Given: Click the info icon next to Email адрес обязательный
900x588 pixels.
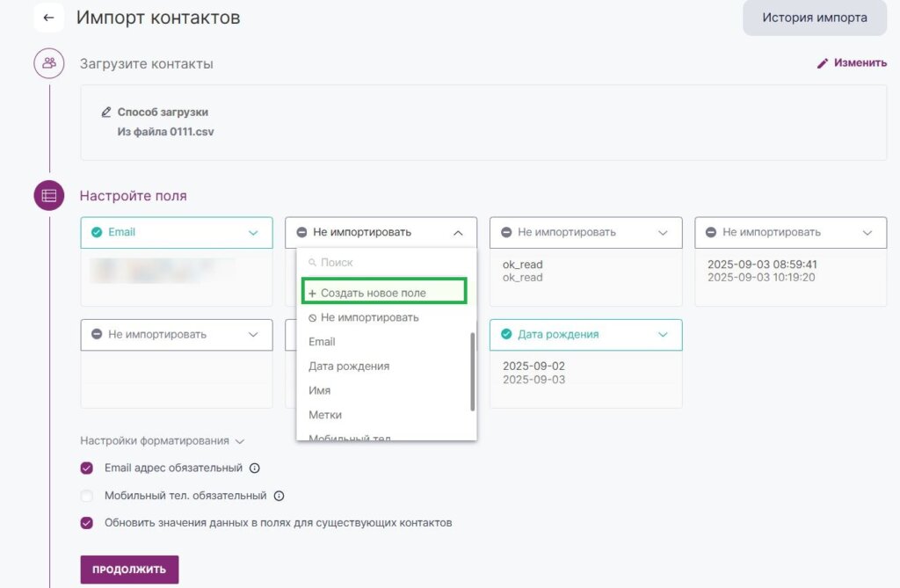Looking at the screenshot, I should (x=255, y=468).
